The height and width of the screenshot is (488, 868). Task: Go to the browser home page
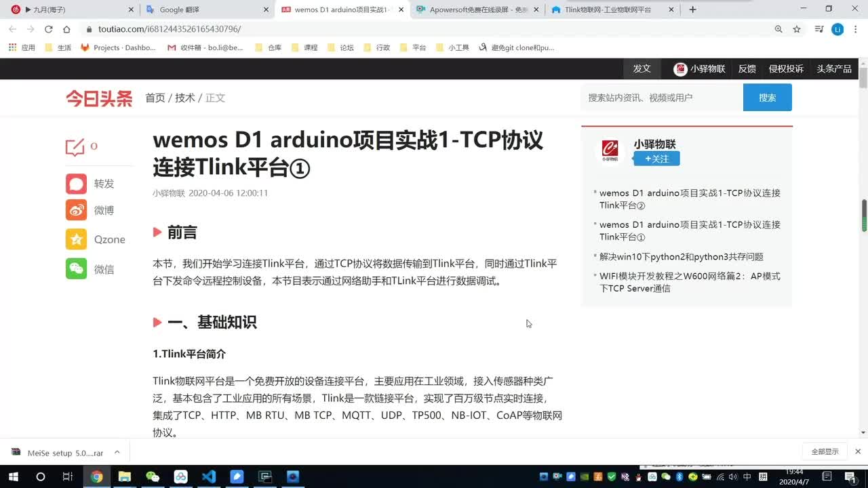pyautogui.click(x=66, y=29)
